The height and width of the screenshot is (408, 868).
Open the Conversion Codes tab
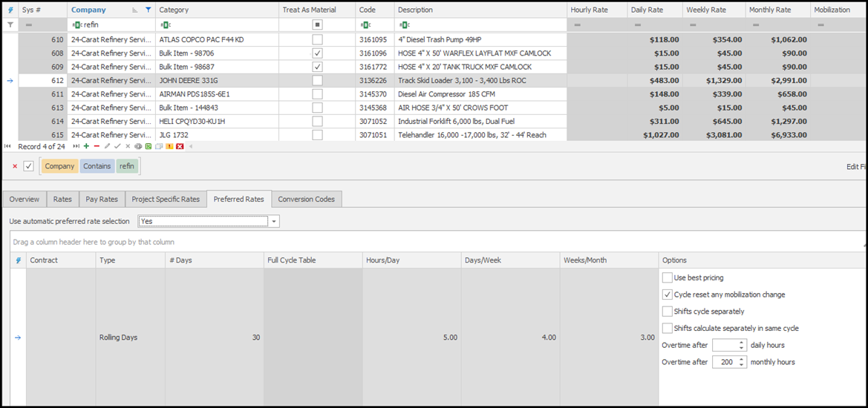[306, 199]
